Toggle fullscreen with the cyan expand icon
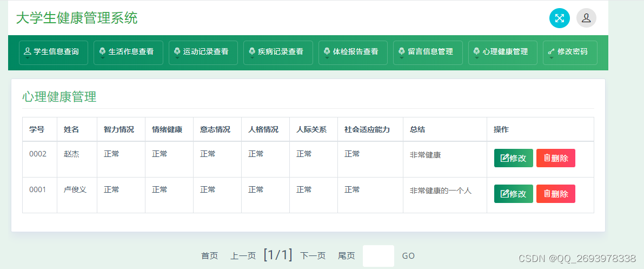Image resolution: width=644 pixels, height=269 pixels. click(560, 18)
